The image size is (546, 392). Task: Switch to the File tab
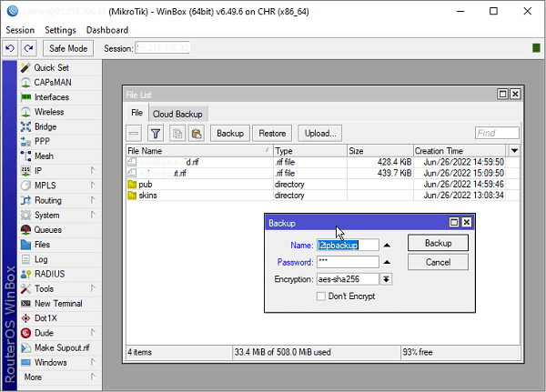point(136,113)
